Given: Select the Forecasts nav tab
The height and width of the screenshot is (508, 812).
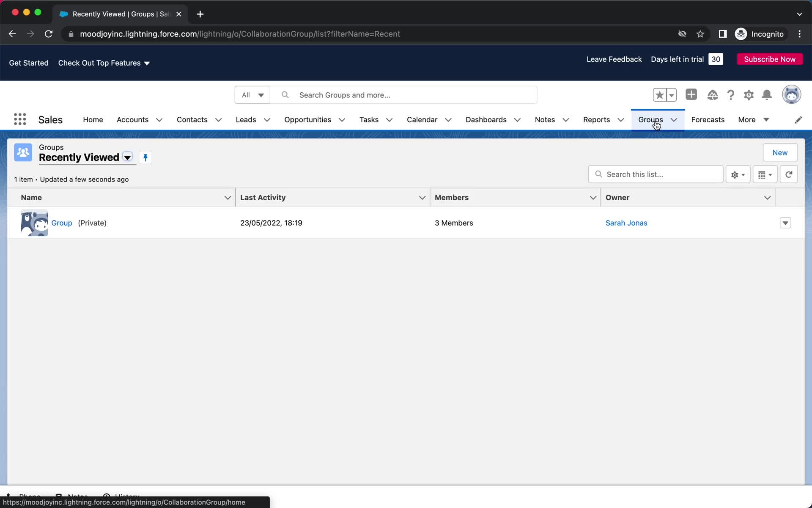Looking at the screenshot, I should (708, 119).
